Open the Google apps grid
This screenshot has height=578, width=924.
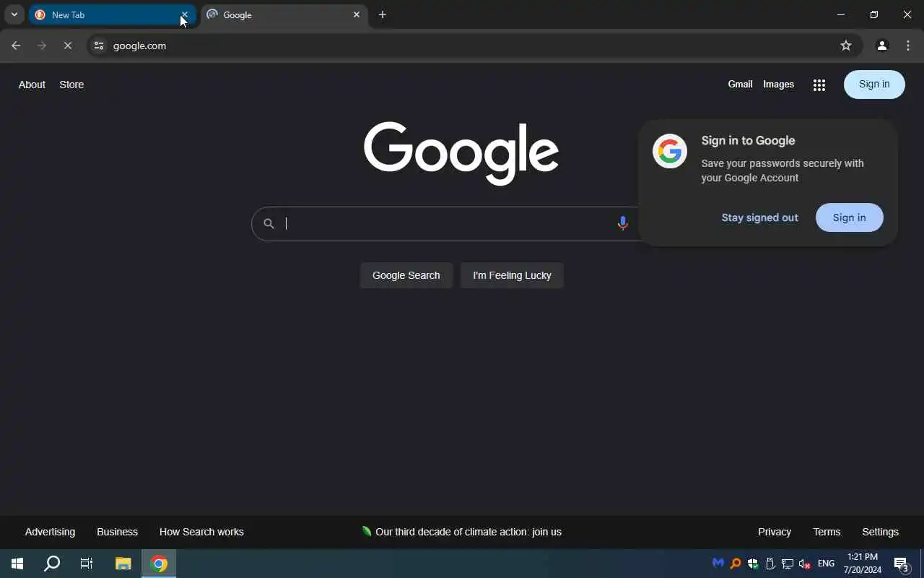point(819,85)
